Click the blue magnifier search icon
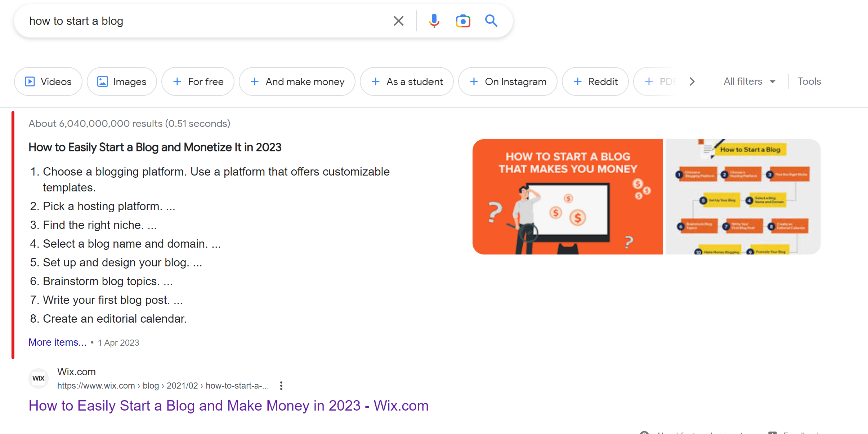Image resolution: width=868 pixels, height=434 pixels. click(491, 21)
